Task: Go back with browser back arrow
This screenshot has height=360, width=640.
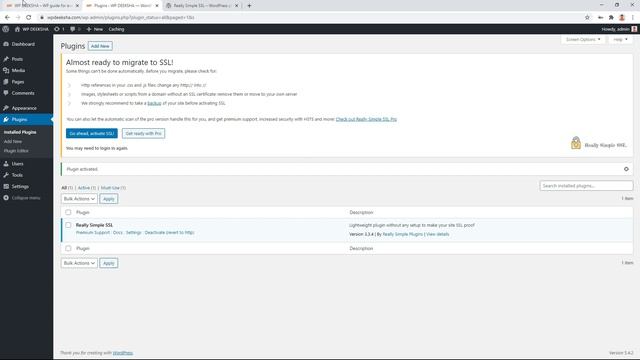Action: (x=7, y=18)
